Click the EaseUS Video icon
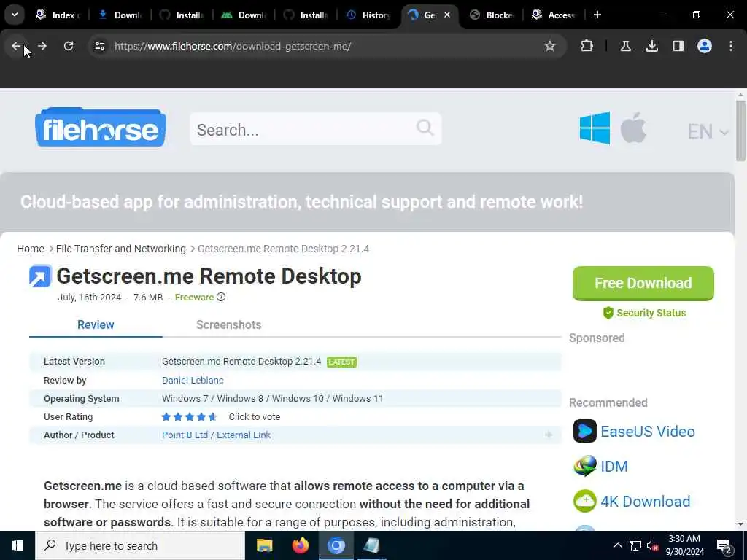 [x=584, y=431]
